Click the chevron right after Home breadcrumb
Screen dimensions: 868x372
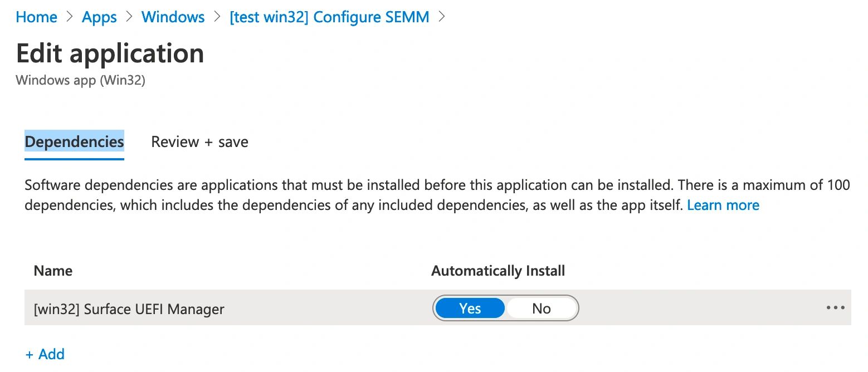[x=70, y=17]
